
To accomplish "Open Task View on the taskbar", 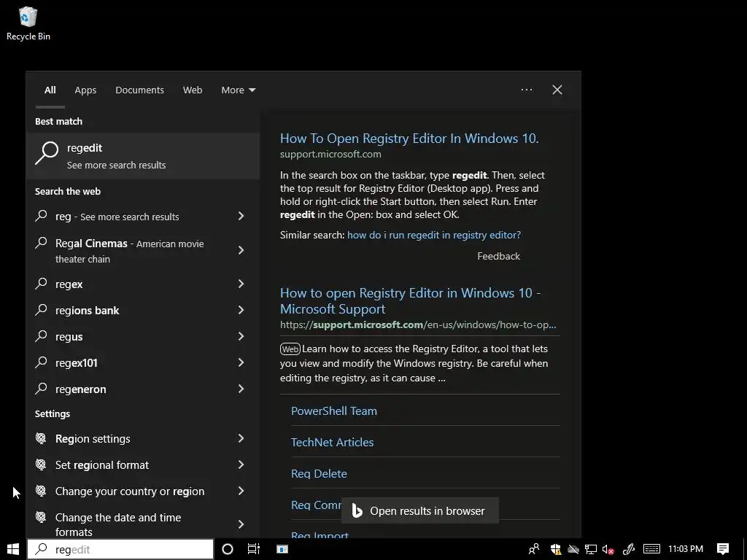I will [254, 549].
